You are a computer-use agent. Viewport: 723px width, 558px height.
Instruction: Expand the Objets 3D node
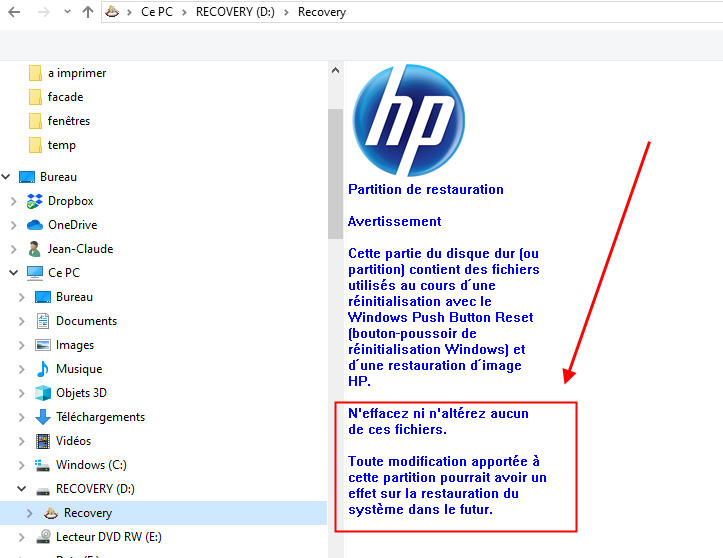21,393
